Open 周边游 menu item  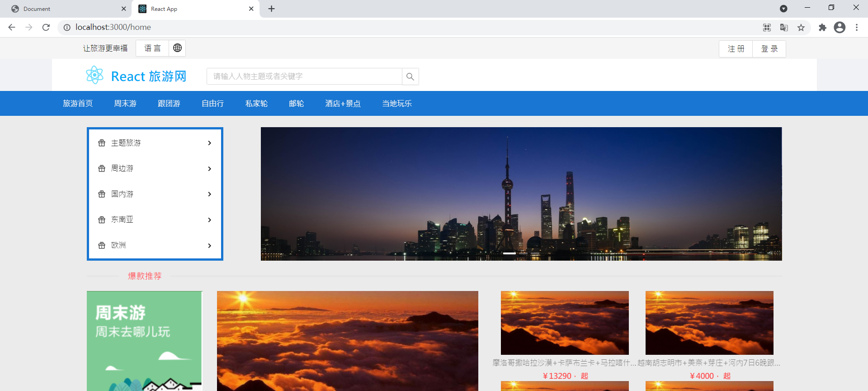tap(155, 168)
